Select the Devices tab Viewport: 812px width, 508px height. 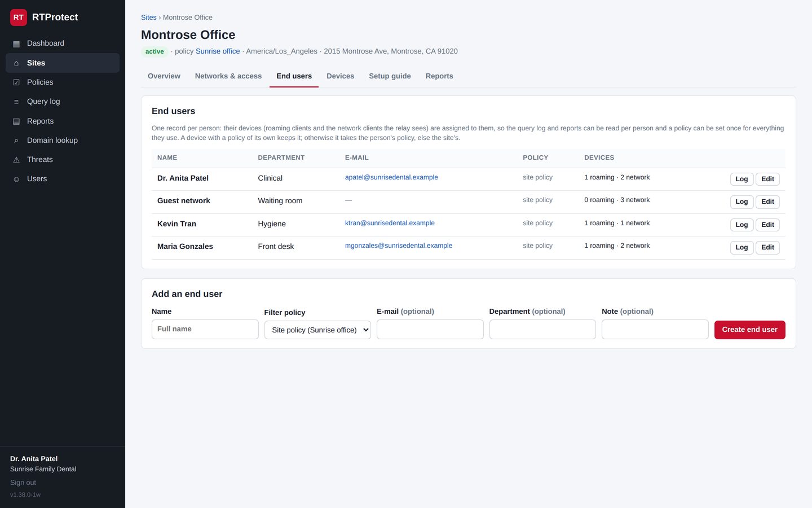(x=341, y=76)
